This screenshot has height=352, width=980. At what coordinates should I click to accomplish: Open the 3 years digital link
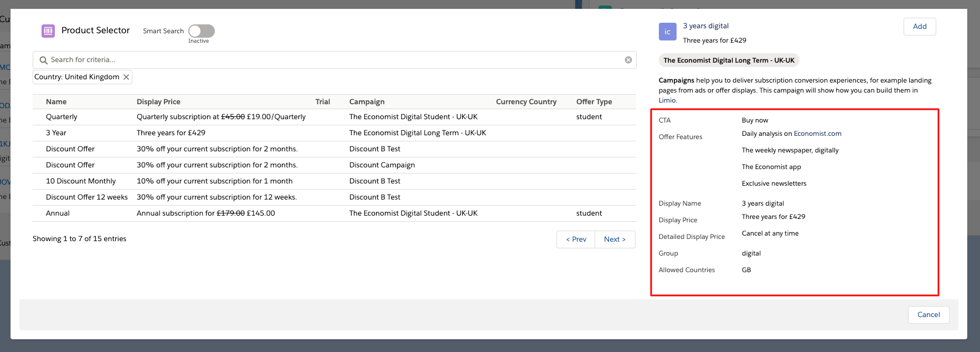tap(705, 26)
